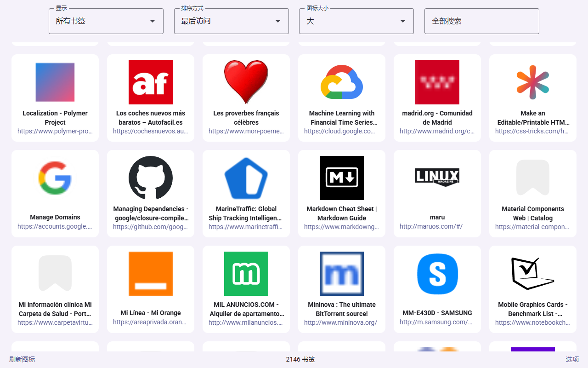Image resolution: width=588 pixels, height=368 pixels.
Task: Open the 显示 dropdown showing 所有书签
Action: 106,21
